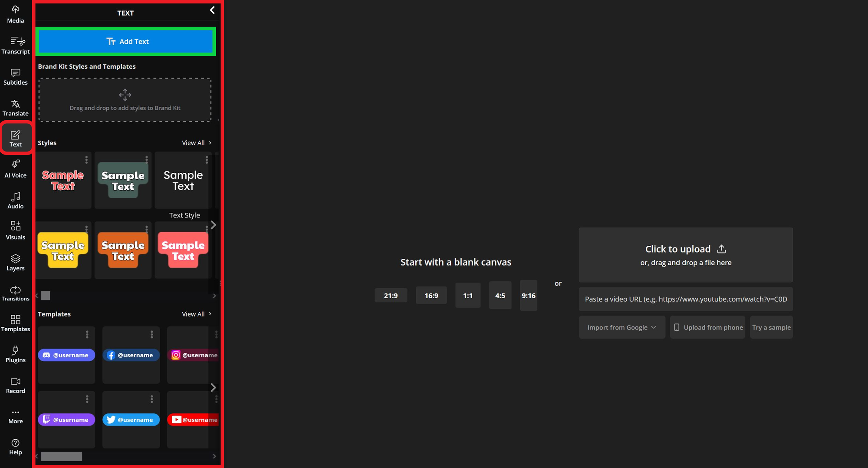Open options menu on red Sample Text style
The image size is (868, 468).
[86, 160]
